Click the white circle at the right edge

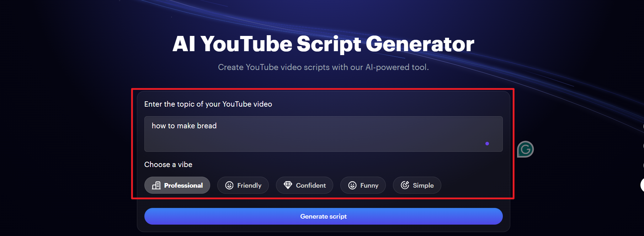tap(642, 185)
